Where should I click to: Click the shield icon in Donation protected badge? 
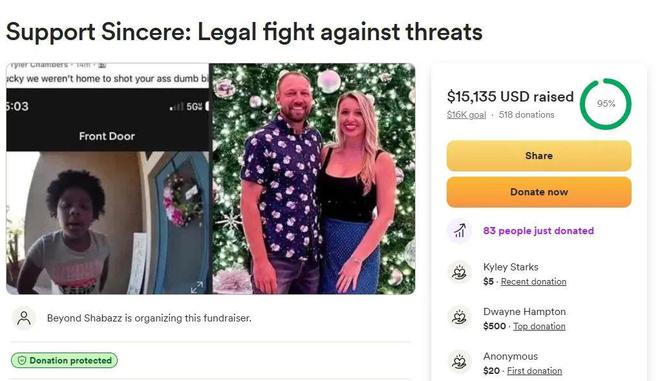click(22, 360)
